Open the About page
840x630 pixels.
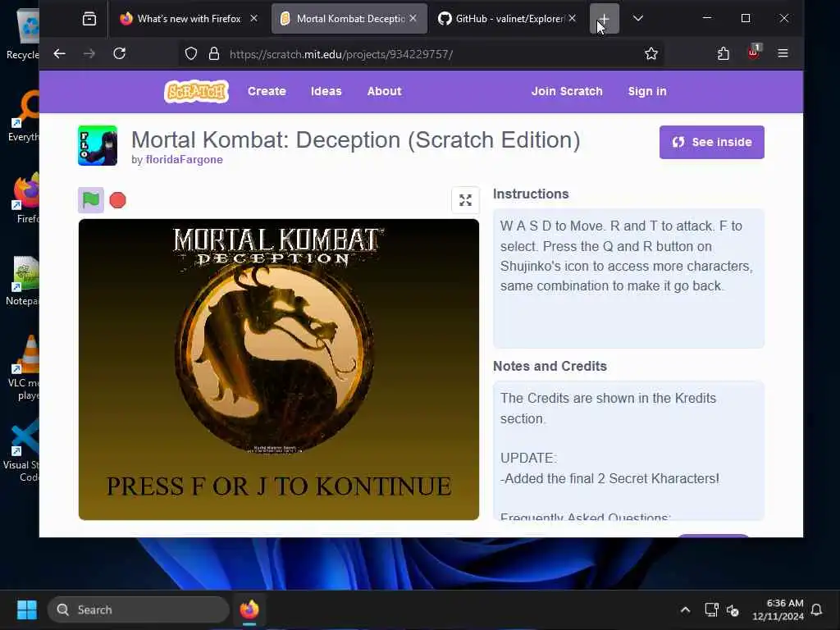(x=384, y=92)
